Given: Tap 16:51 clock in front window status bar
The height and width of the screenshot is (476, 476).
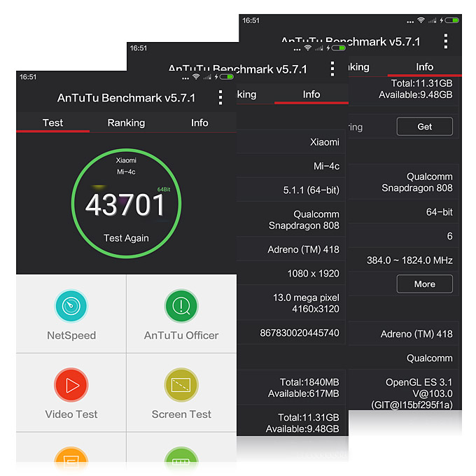Looking at the screenshot, I should 28,77.
